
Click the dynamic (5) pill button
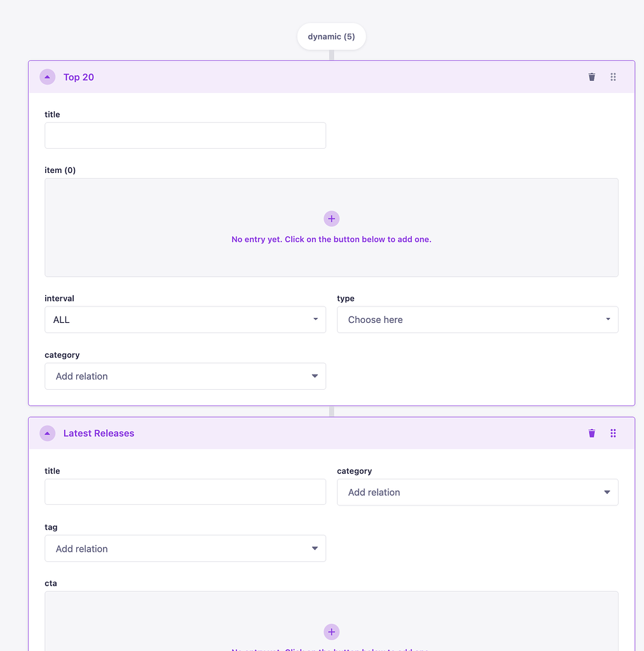pyautogui.click(x=331, y=36)
